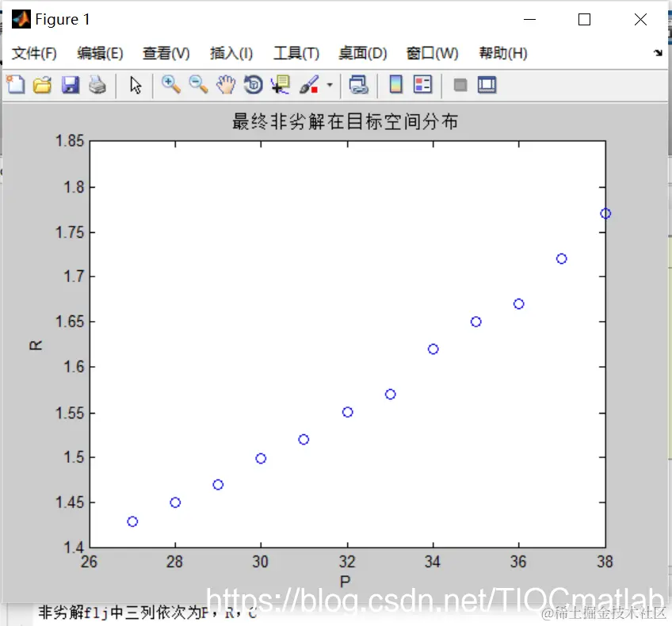Open the 文件(F) menu
Viewport: 672px width, 626px height.
[x=34, y=53]
